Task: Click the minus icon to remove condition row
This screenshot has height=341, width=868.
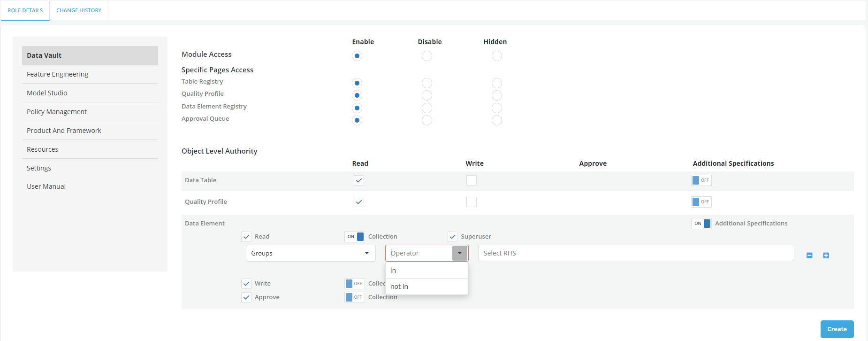Action: pos(809,256)
